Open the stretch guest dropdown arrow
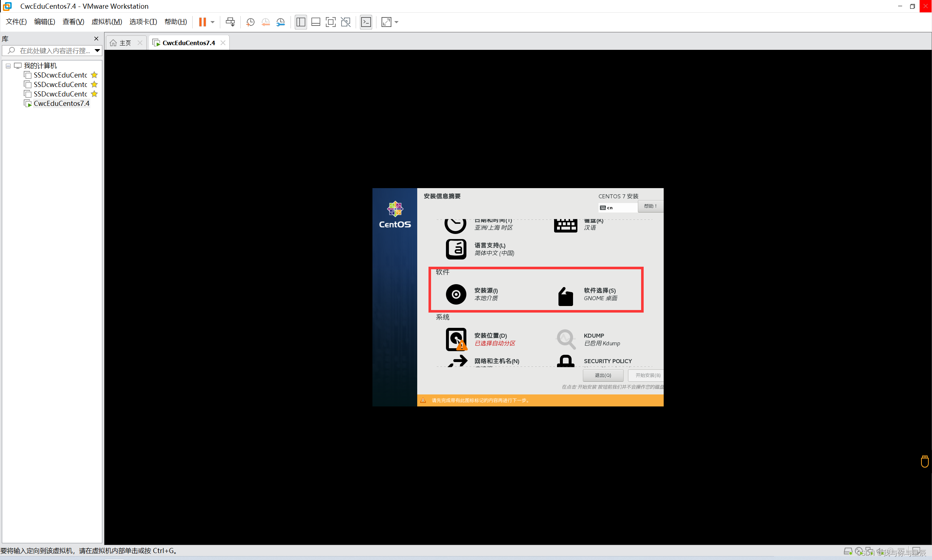 point(396,22)
